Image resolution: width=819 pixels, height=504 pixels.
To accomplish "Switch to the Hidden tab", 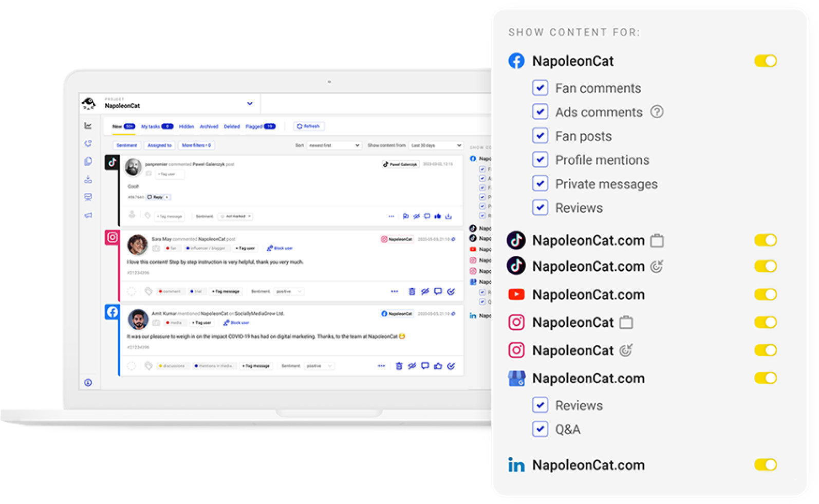I will click(187, 126).
